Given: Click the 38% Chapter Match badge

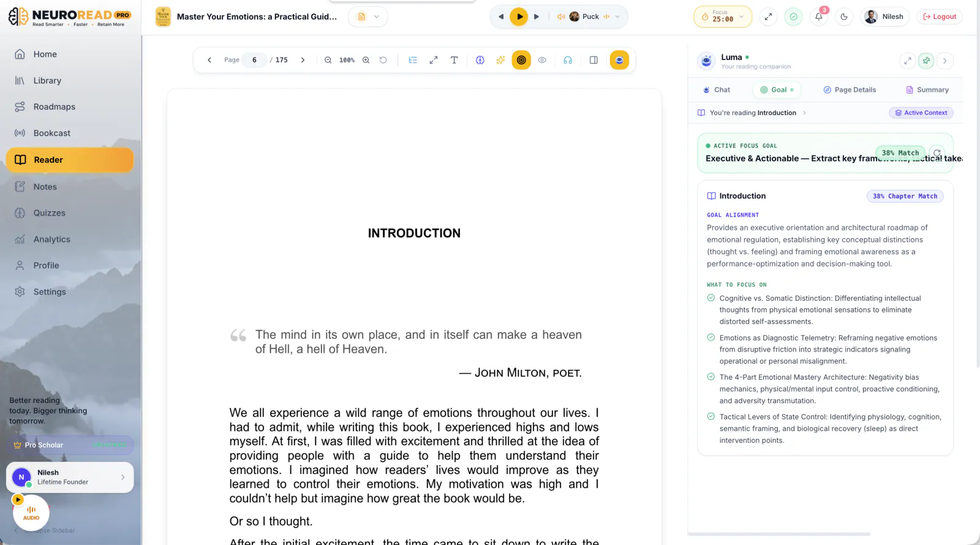Looking at the screenshot, I should tap(905, 196).
